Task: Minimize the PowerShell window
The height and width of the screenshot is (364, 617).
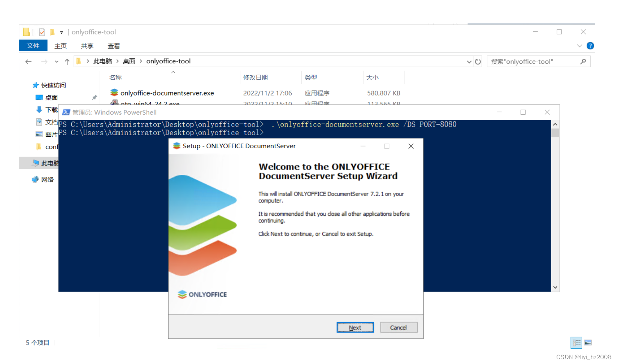Action: 499,112
